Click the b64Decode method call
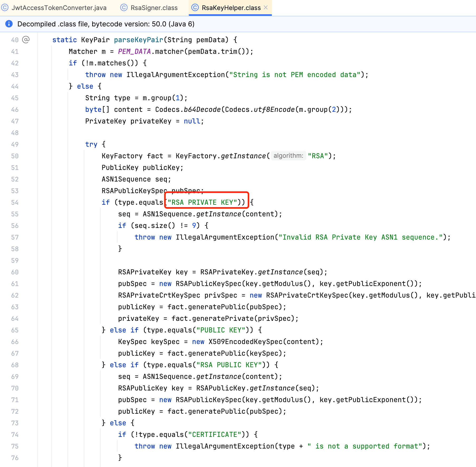This screenshot has width=476, height=467. (x=202, y=109)
